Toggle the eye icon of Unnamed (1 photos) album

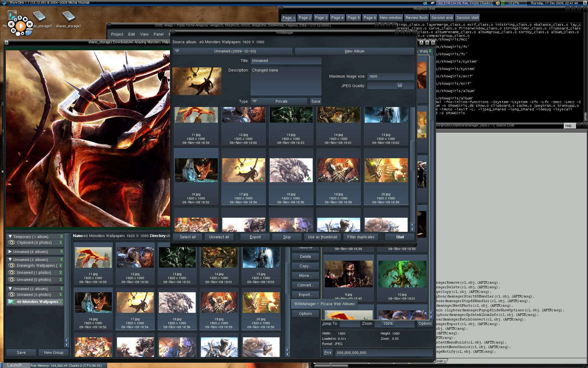coord(12,273)
